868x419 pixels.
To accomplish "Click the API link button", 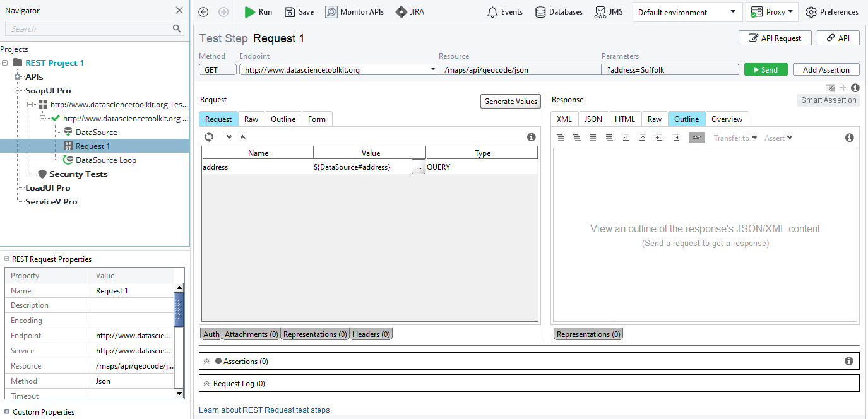I will click(838, 38).
